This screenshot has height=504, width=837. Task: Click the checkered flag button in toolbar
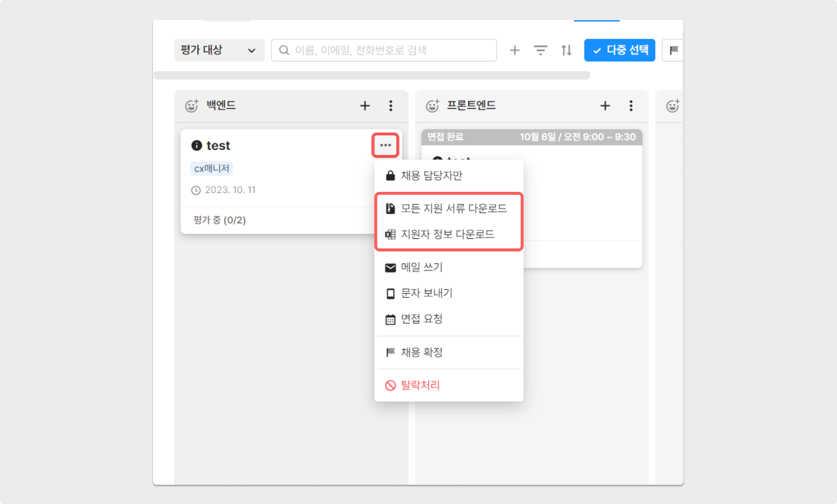[x=674, y=50]
